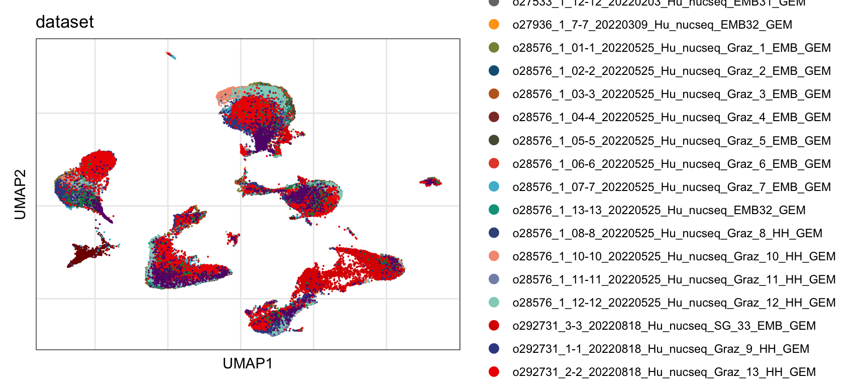Click the 'dataset' plot title
Image resolution: width=868 pixels, height=386 pixels.
65,22
